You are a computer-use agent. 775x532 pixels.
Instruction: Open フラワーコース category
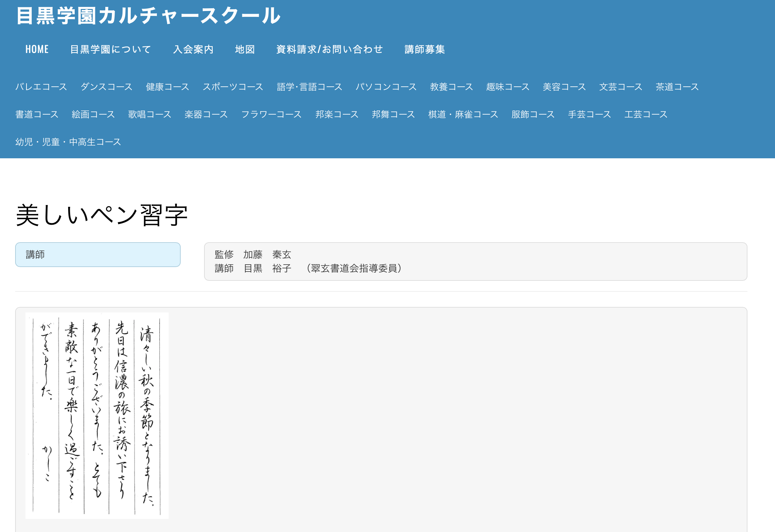point(271,114)
